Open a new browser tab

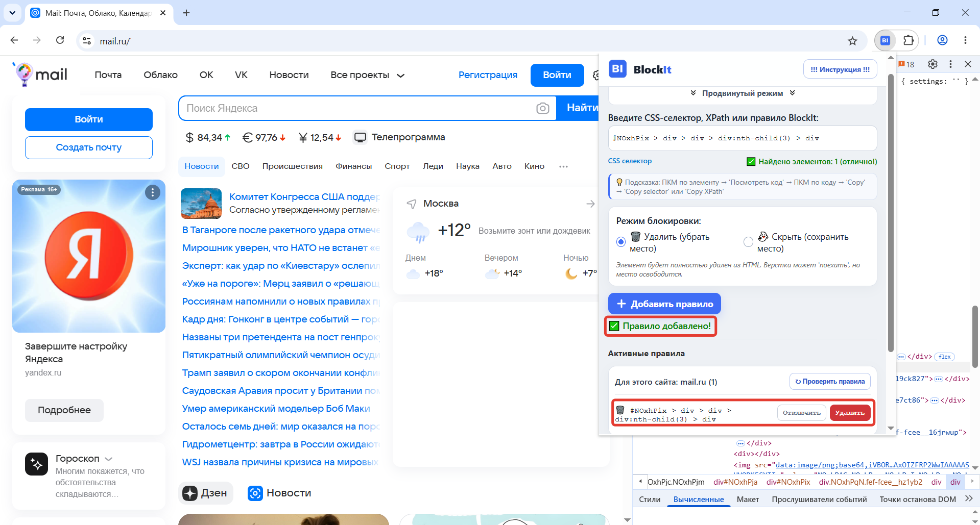[186, 13]
